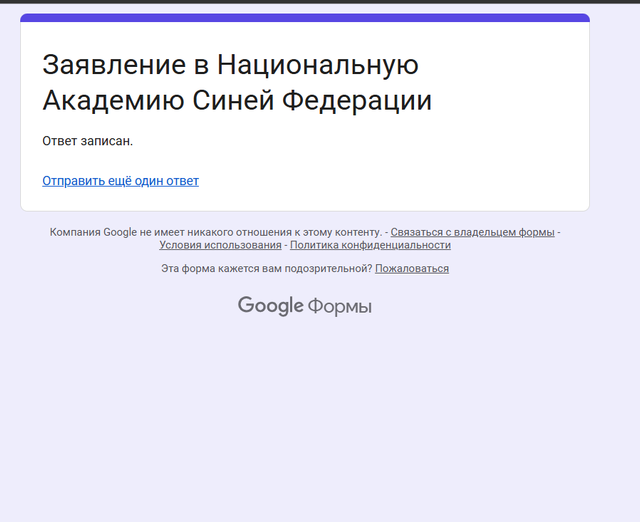Click the Google Формы logo
Screen dimensions: 640x522
(x=305, y=306)
